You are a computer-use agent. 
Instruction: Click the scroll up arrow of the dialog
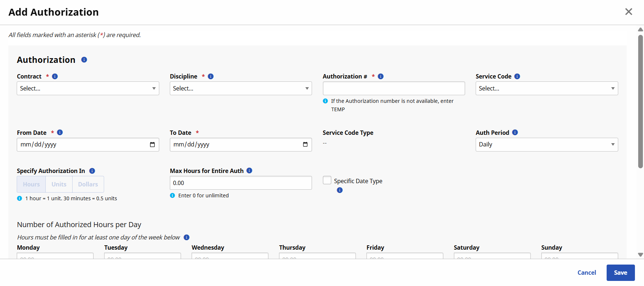pos(640,29)
